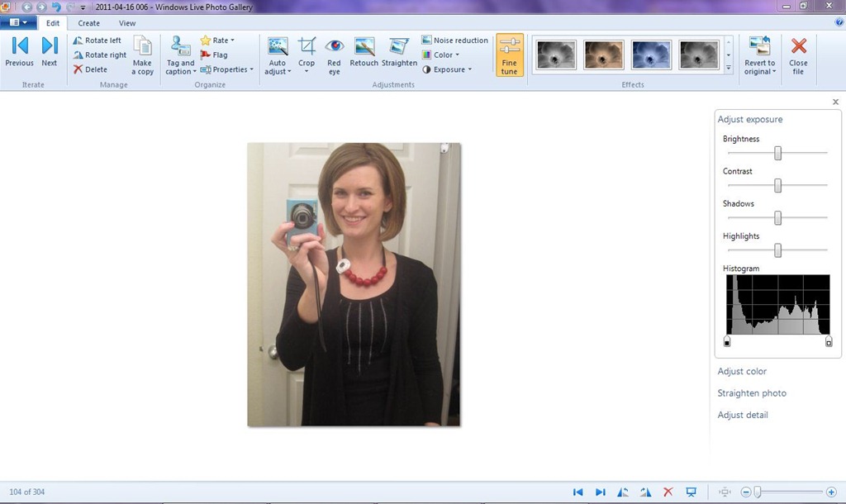Switch to the Create tab
The height and width of the screenshot is (504, 846).
coord(88,23)
